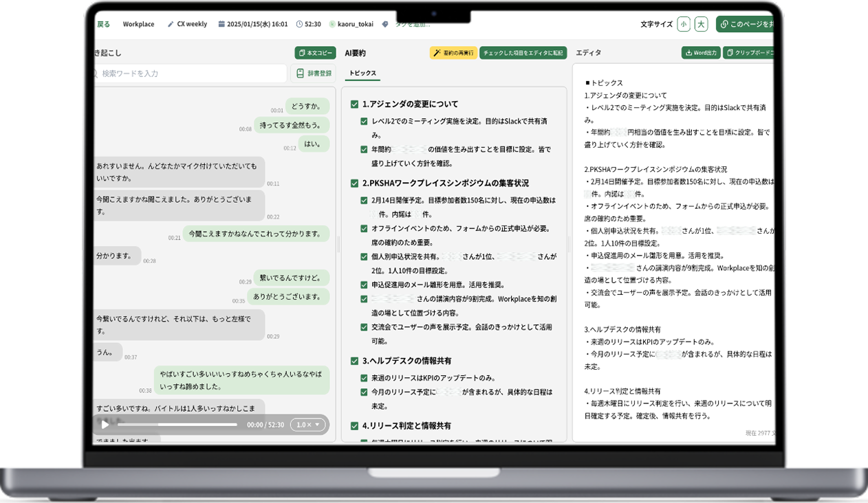Viewport: 868px width, 503px height.
Task: Click bubble 今繋いでるんですけれど、それ以下は
Action: tap(179, 324)
